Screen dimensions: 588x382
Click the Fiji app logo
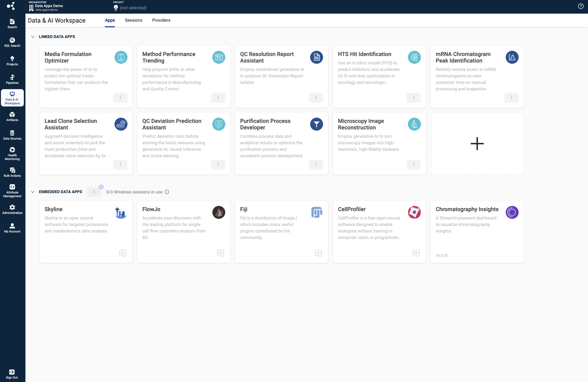(317, 212)
